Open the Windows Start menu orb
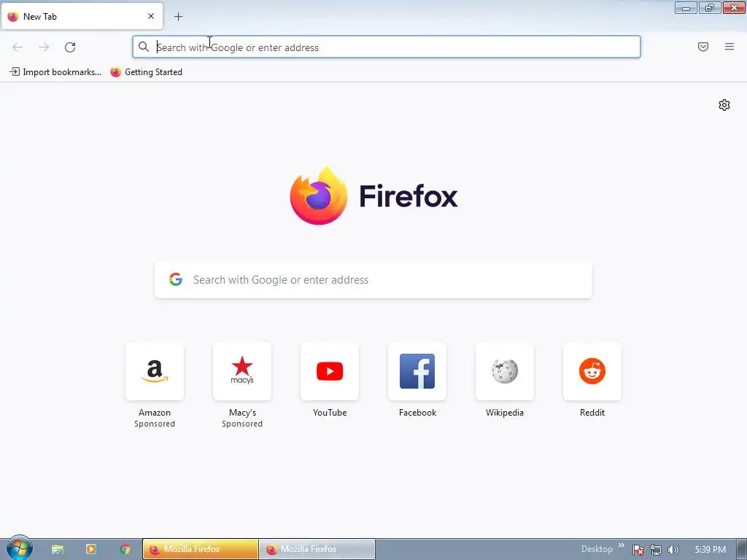 (x=19, y=548)
